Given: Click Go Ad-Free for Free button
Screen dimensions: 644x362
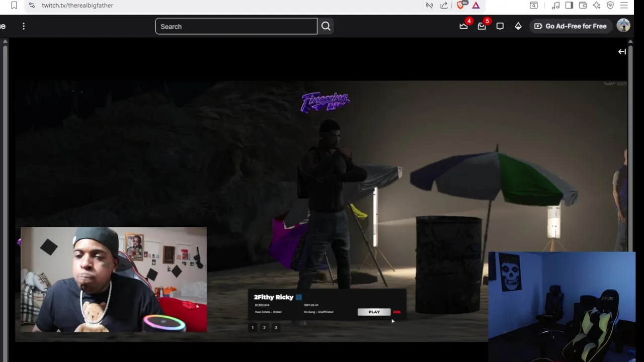Looking at the screenshot, I should [x=571, y=26].
